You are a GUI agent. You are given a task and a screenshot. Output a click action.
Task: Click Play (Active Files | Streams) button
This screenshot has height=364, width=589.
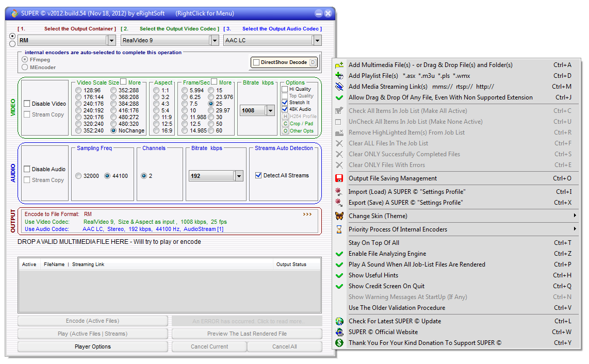93,334
